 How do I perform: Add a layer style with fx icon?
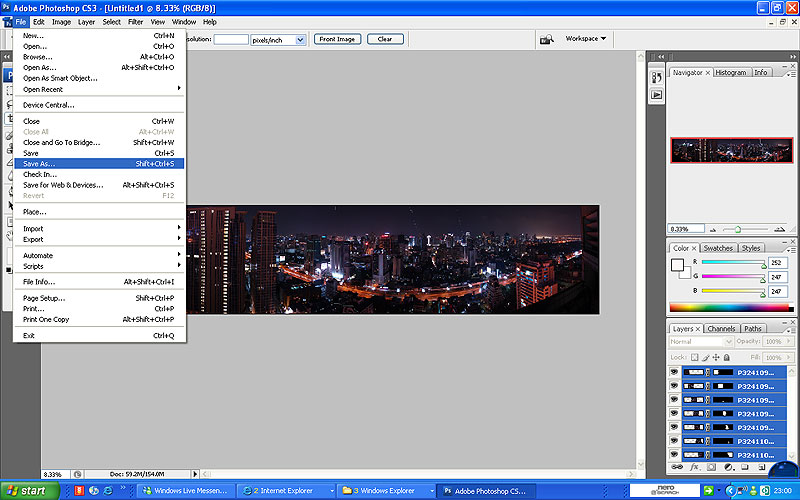click(694, 467)
